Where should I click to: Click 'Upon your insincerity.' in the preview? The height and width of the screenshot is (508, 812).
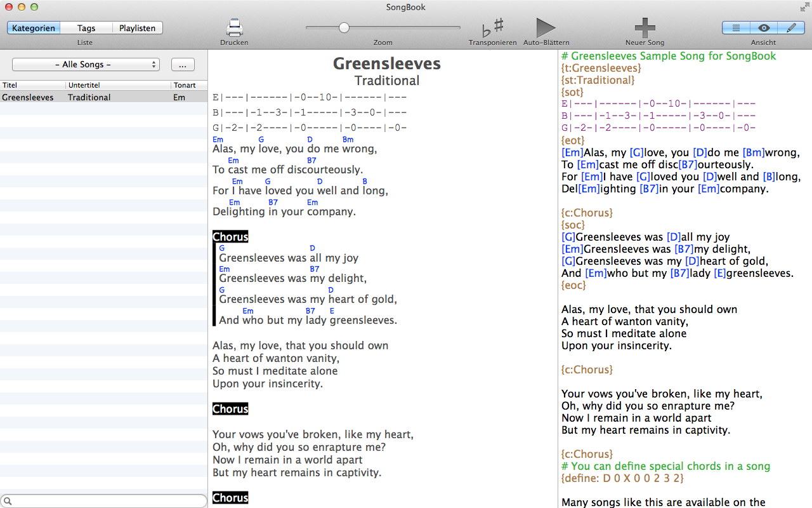click(x=268, y=384)
